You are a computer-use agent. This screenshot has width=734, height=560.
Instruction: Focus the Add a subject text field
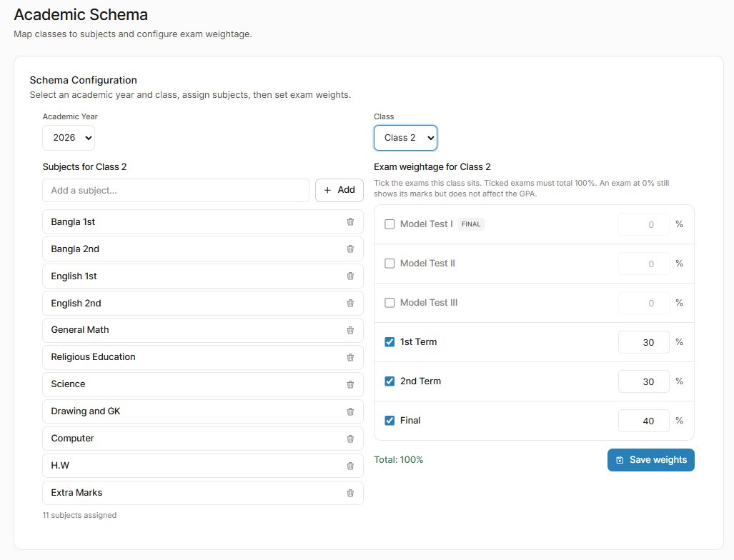tap(176, 191)
